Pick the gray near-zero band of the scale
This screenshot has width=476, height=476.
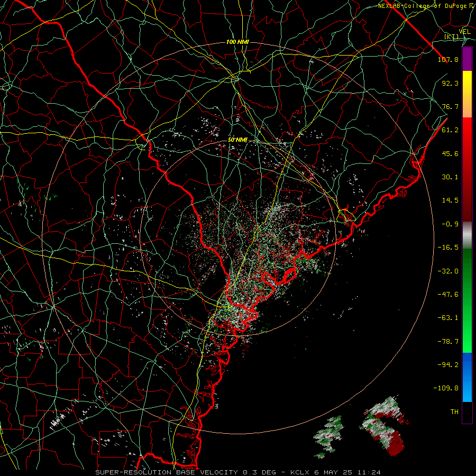point(467,235)
